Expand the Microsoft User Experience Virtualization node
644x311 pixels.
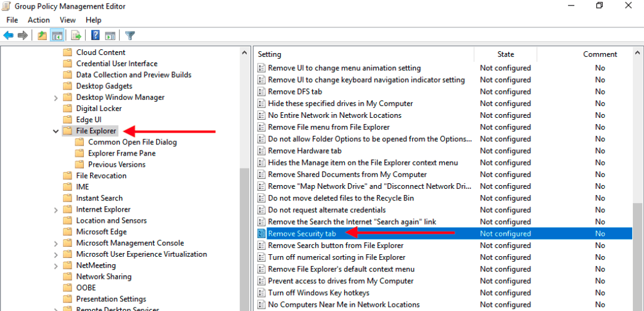56,254
